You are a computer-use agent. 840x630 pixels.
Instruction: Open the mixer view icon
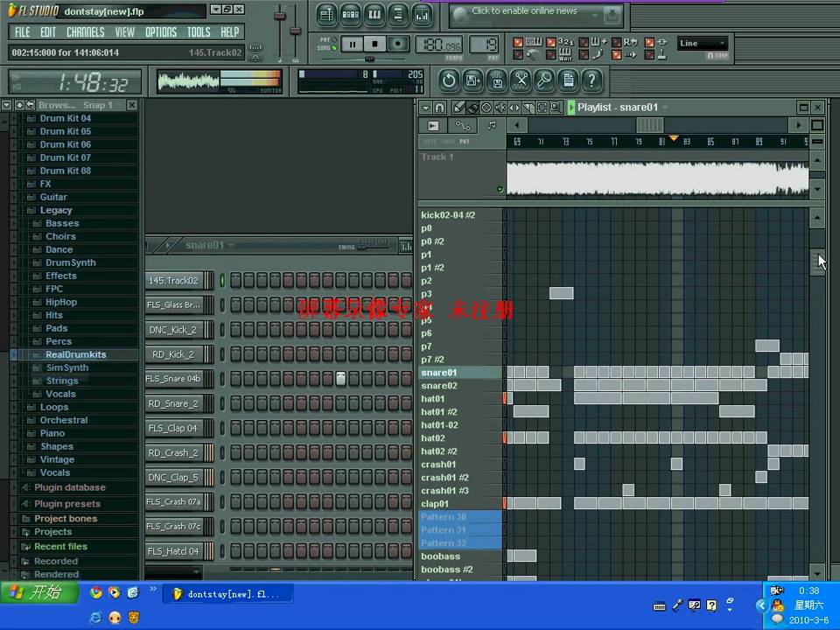pyautogui.click(x=422, y=15)
